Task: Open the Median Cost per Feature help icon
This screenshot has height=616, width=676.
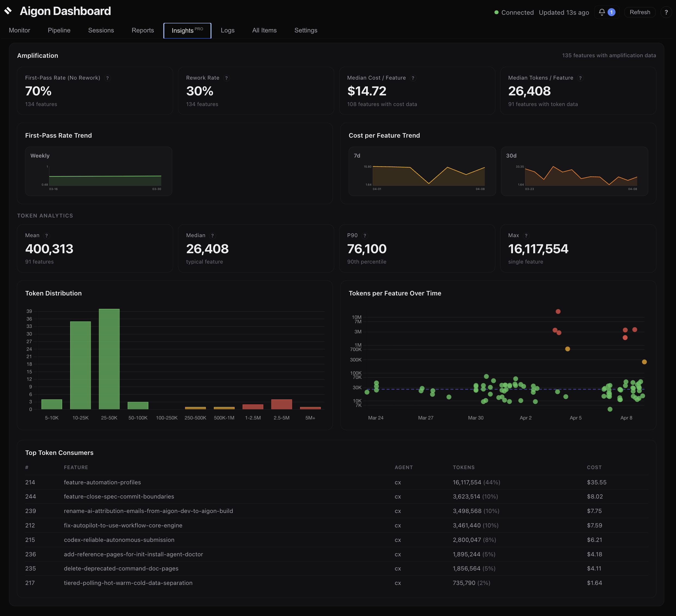Action: point(413,78)
